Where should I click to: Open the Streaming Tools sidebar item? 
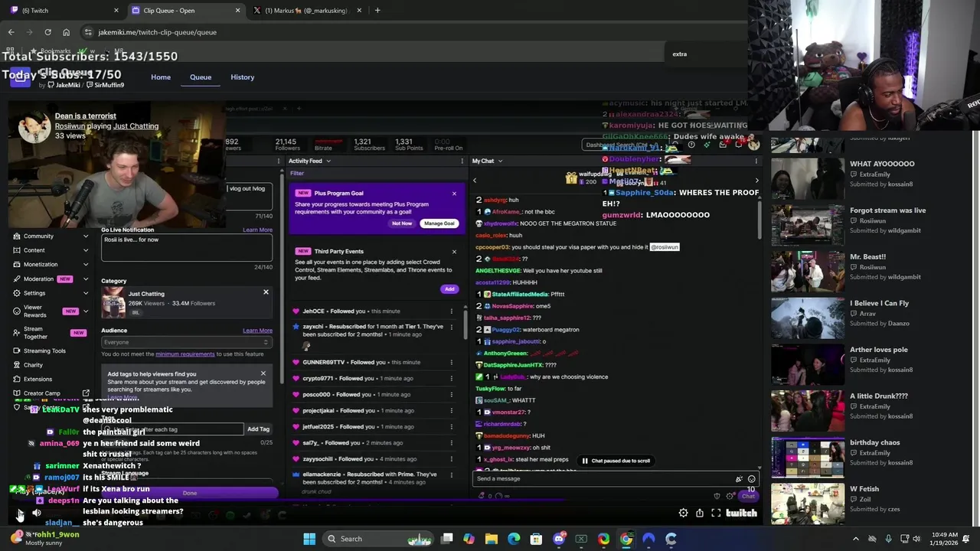44,350
